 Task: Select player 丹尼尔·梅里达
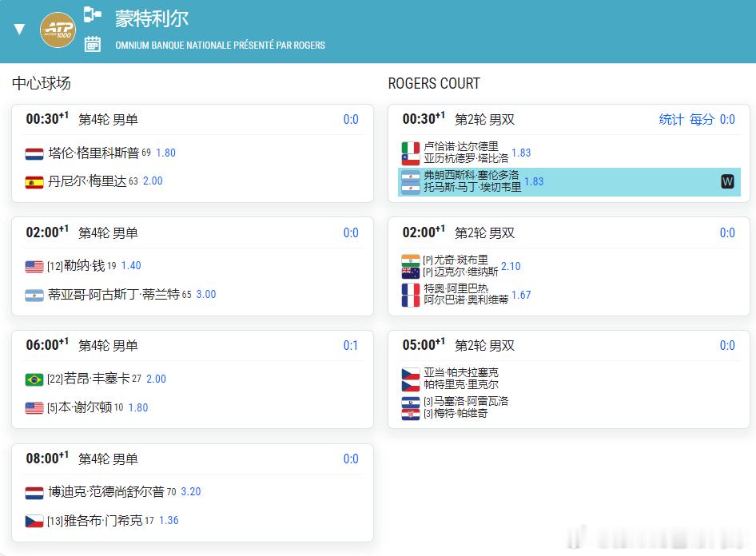coord(87,181)
